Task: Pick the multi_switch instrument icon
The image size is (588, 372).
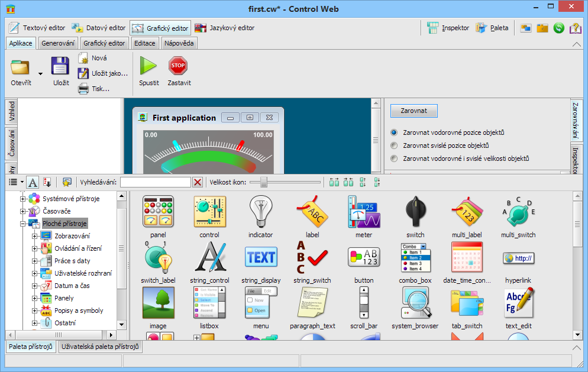Action: pyautogui.click(x=518, y=212)
